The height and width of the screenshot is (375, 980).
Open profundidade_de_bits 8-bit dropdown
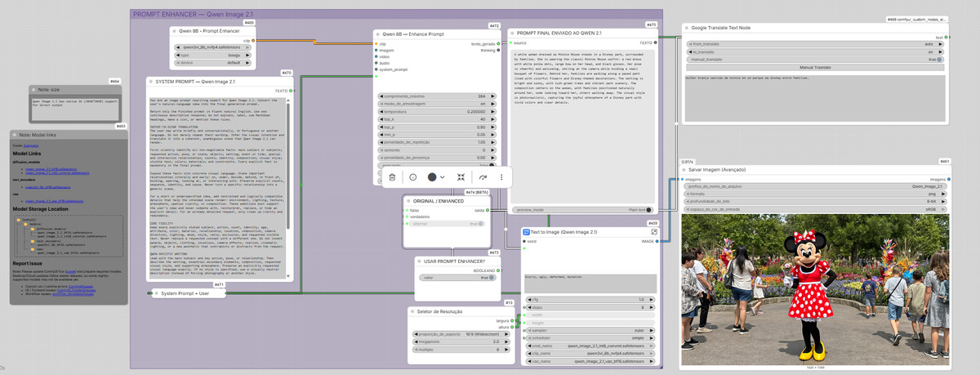pos(813,202)
